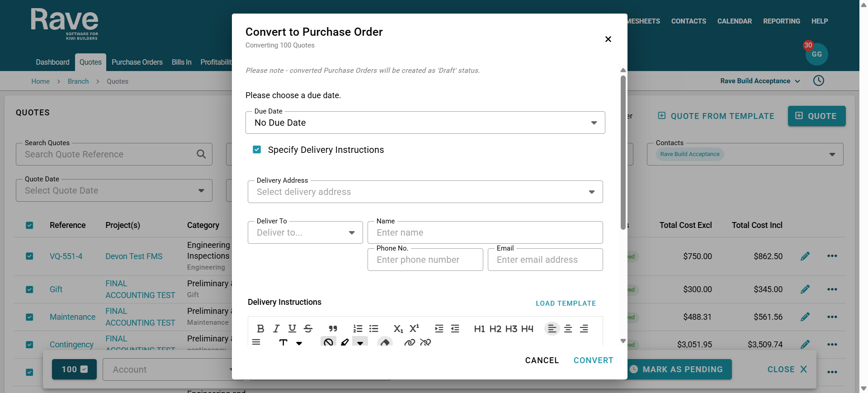Expand the Delivery Address dropdown

pyautogui.click(x=425, y=192)
